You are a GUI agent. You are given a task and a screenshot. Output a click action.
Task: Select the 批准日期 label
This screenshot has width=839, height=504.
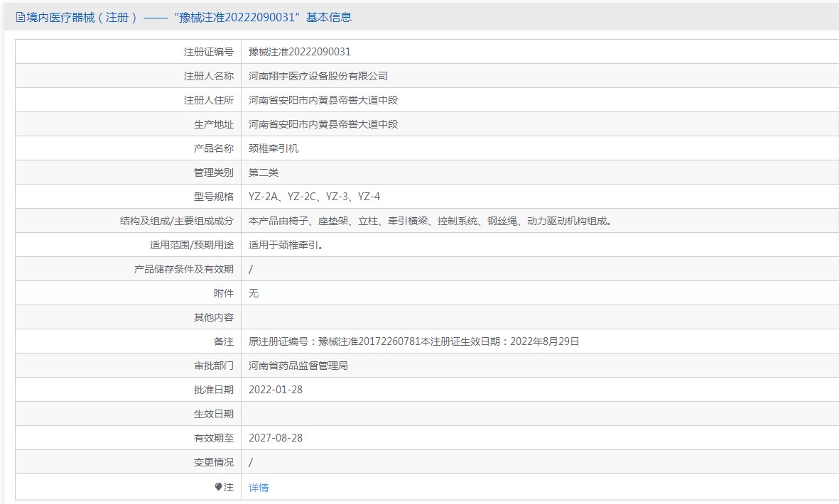214,390
